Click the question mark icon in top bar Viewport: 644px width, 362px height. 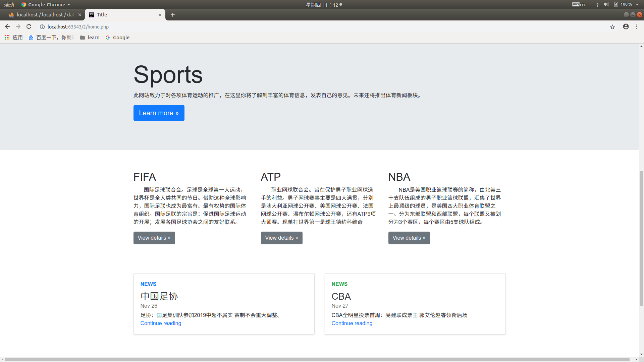[x=597, y=5]
